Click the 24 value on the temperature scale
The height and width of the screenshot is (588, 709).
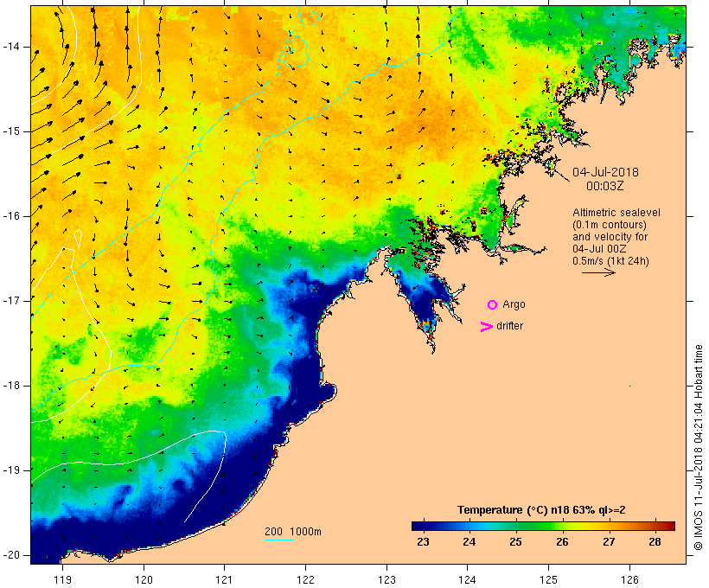tap(469, 542)
